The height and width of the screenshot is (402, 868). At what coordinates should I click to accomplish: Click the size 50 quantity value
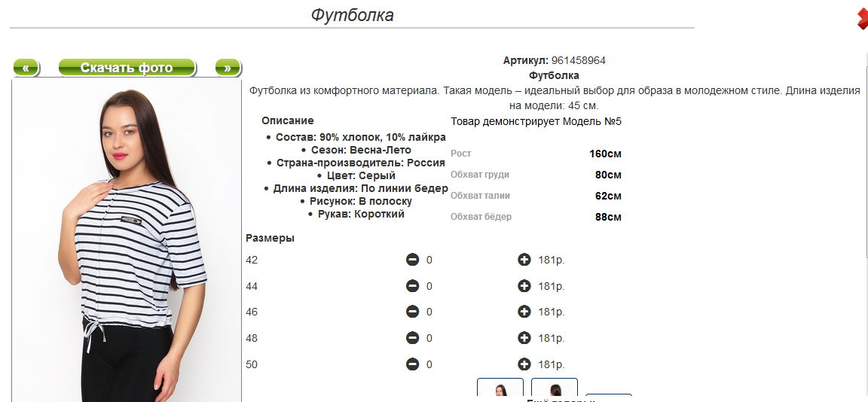(429, 365)
